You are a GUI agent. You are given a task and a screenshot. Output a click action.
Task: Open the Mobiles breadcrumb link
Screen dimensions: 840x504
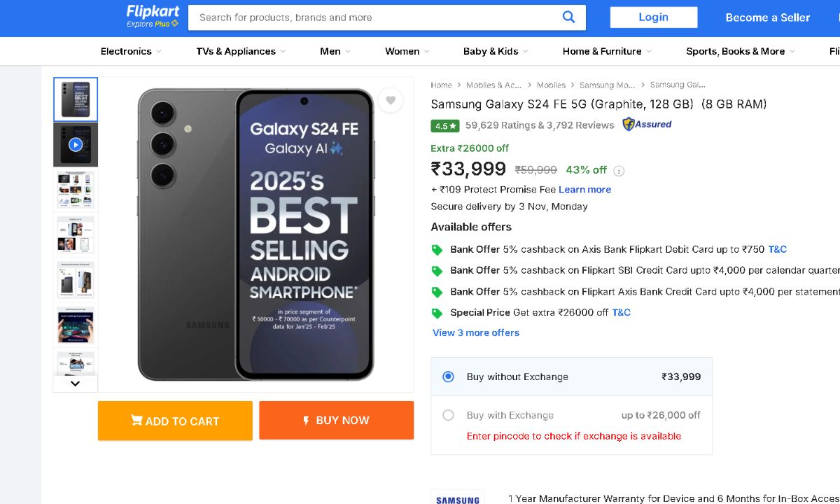tap(551, 85)
